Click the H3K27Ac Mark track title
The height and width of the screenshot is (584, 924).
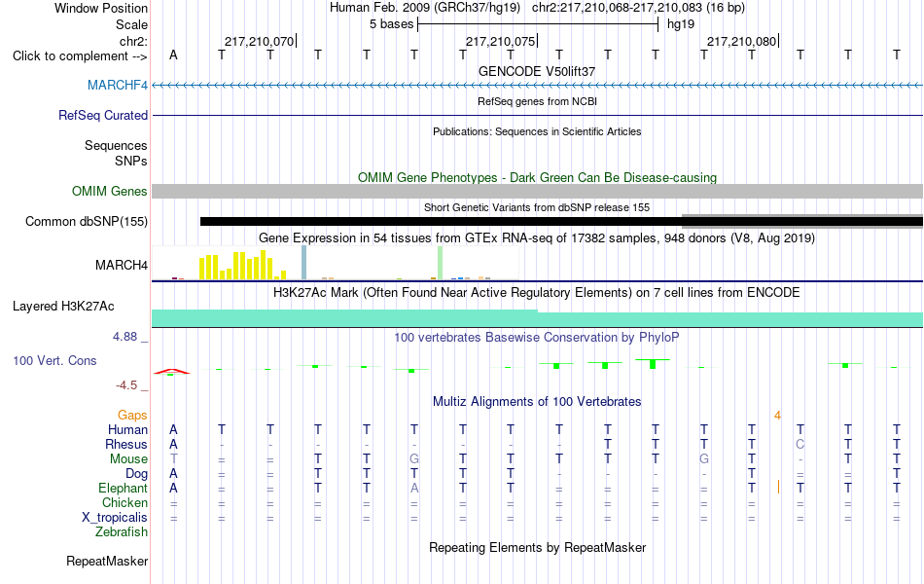537,293
